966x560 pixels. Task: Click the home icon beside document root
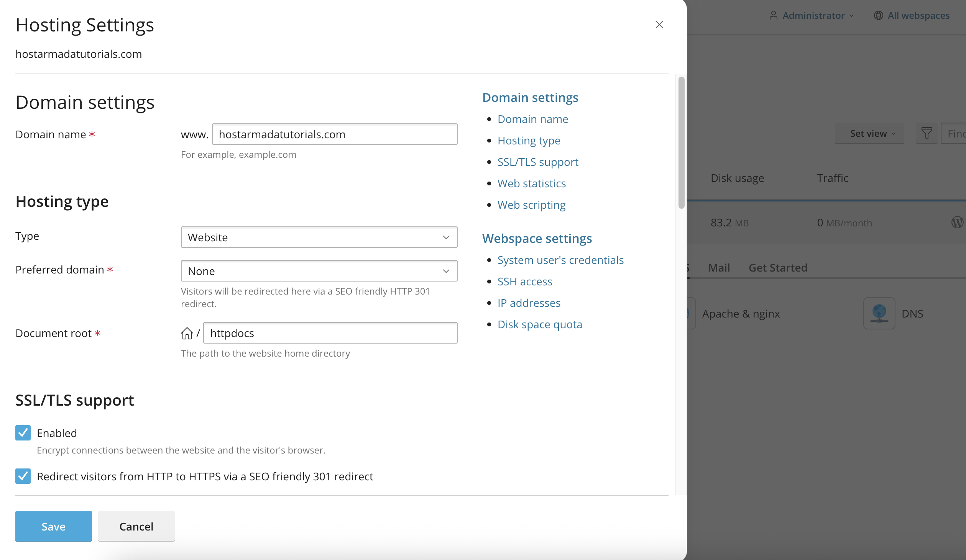(x=187, y=333)
